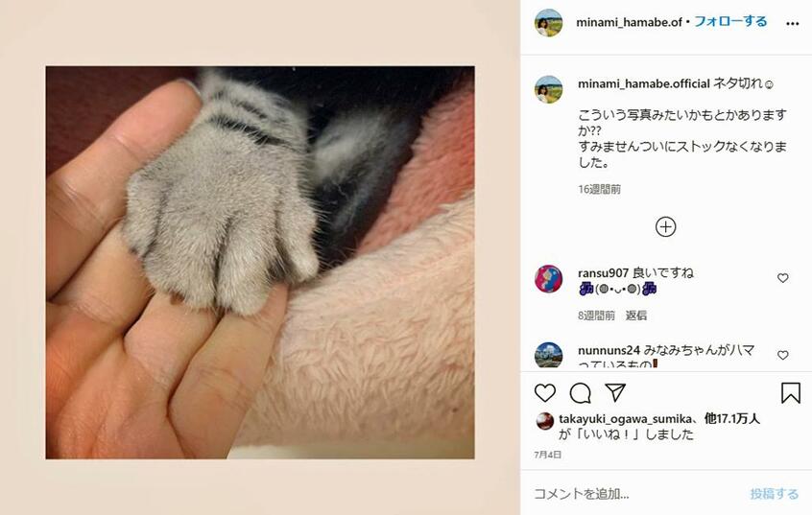This screenshot has height=515, width=812.
Task: Reply to ransu907 with 返信
Action: click(636, 316)
